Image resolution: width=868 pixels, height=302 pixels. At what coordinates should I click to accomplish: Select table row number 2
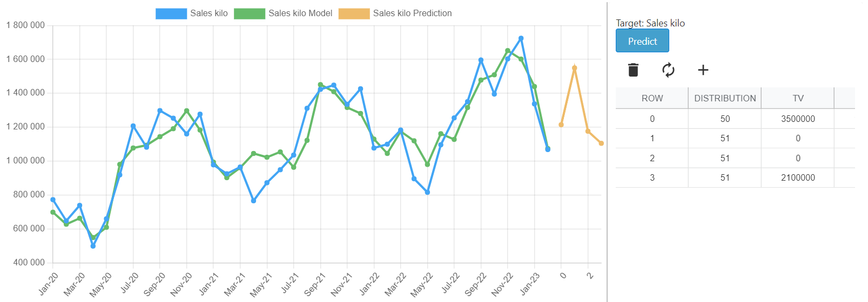click(652, 158)
